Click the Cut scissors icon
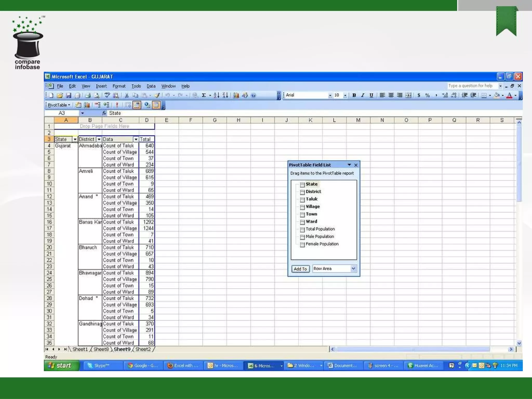 tap(127, 96)
